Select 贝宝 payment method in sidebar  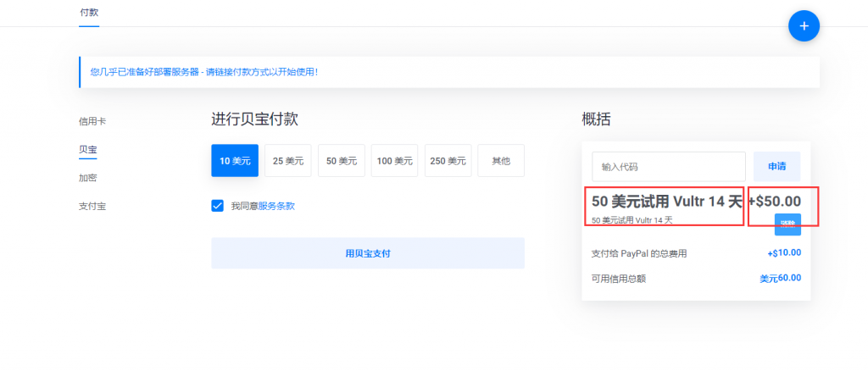[x=88, y=149]
